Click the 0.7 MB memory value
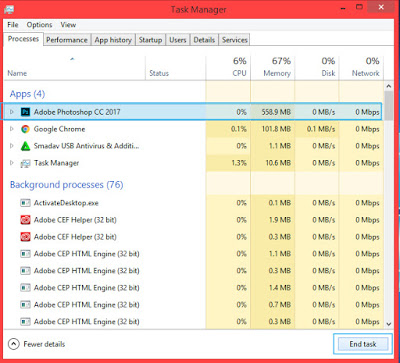The height and width of the screenshot is (363, 400). tap(280, 305)
